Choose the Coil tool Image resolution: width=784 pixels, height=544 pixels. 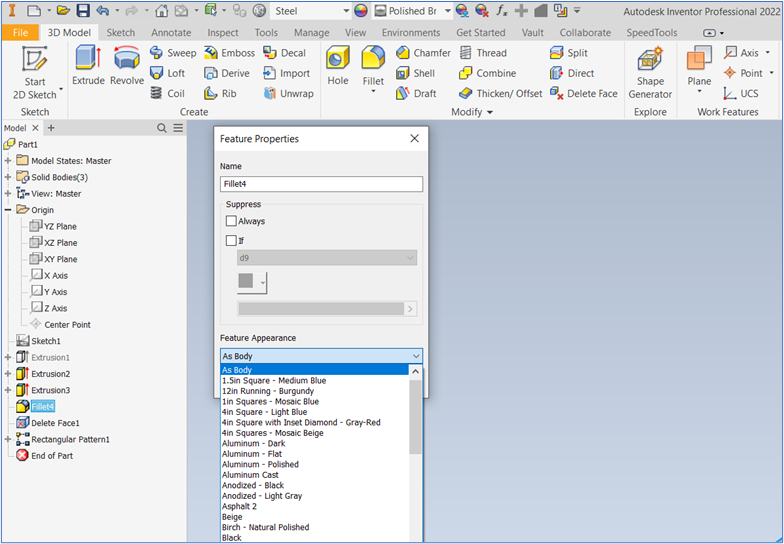[168, 94]
